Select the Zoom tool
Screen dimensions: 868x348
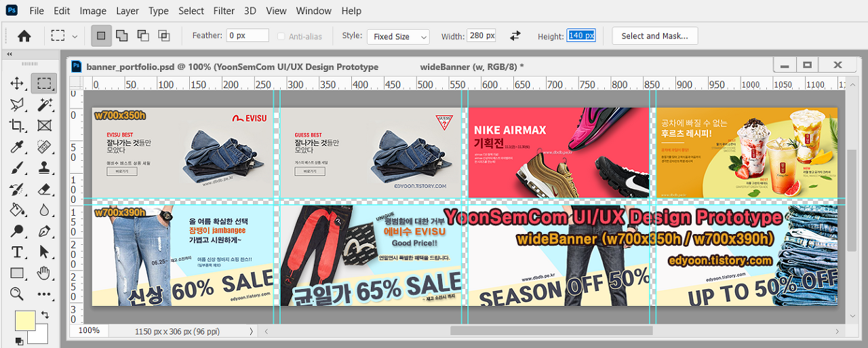pyautogui.click(x=17, y=294)
